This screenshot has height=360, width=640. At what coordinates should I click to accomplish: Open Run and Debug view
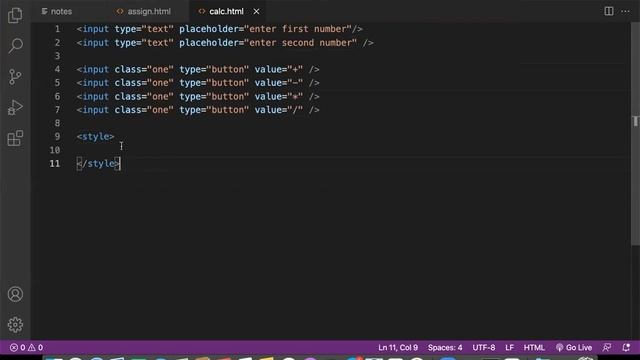[15, 107]
